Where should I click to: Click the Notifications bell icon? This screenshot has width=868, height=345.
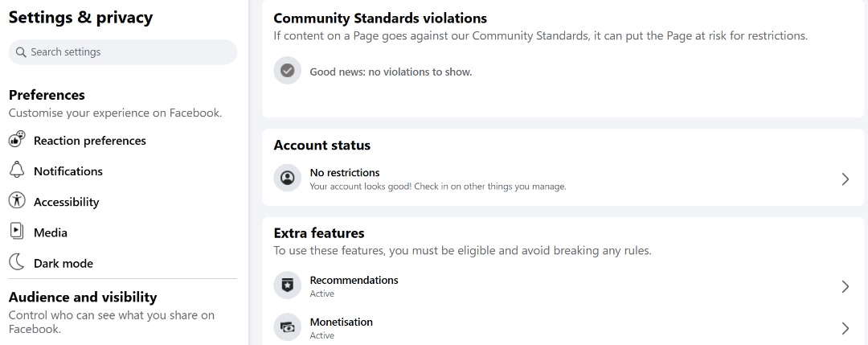pyautogui.click(x=17, y=170)
